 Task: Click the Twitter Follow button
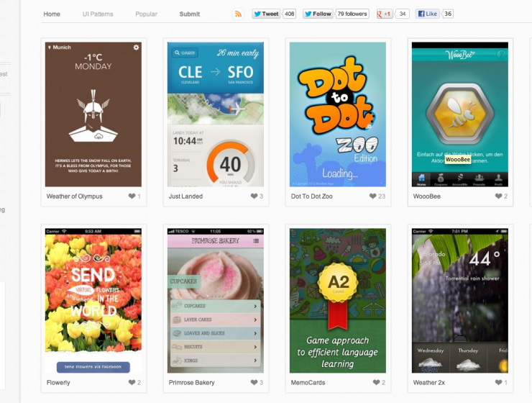(317, 14)
